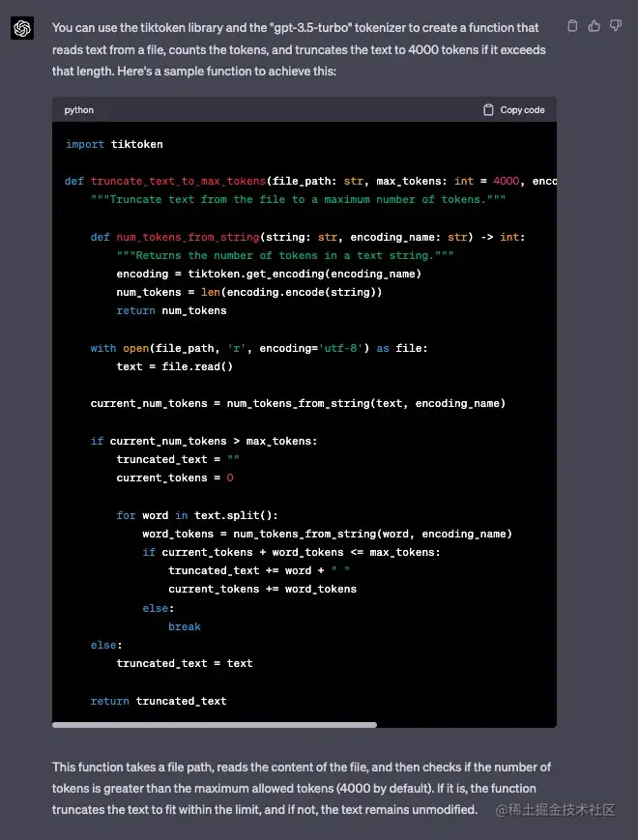Click the 'python' language label
638x840 pixels.
[78, 110]
